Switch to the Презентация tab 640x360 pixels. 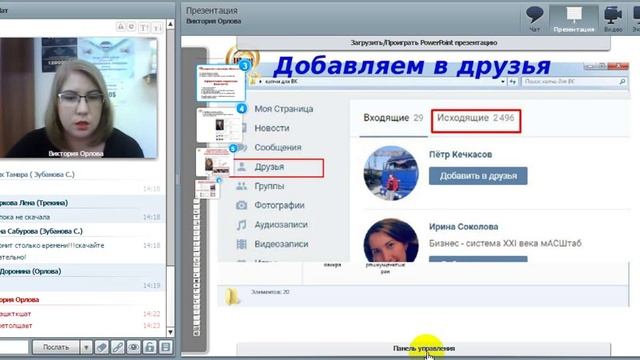(x=573, y=19)
